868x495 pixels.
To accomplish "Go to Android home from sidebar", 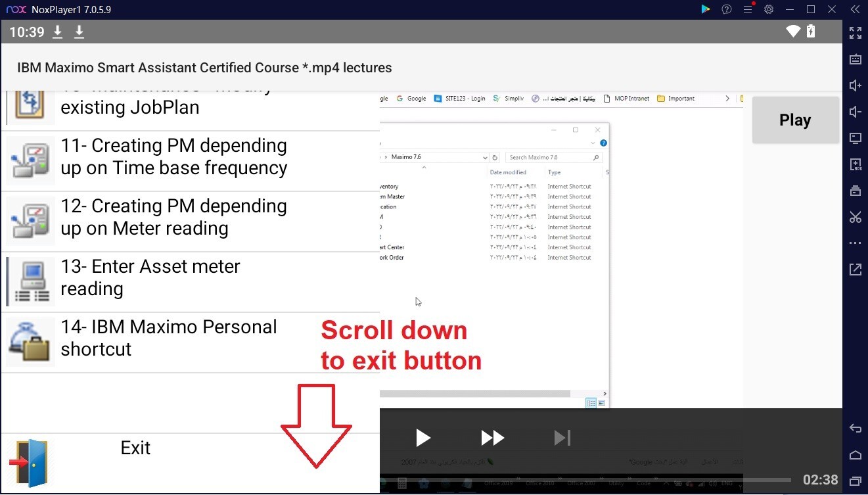I will (856, 455).
